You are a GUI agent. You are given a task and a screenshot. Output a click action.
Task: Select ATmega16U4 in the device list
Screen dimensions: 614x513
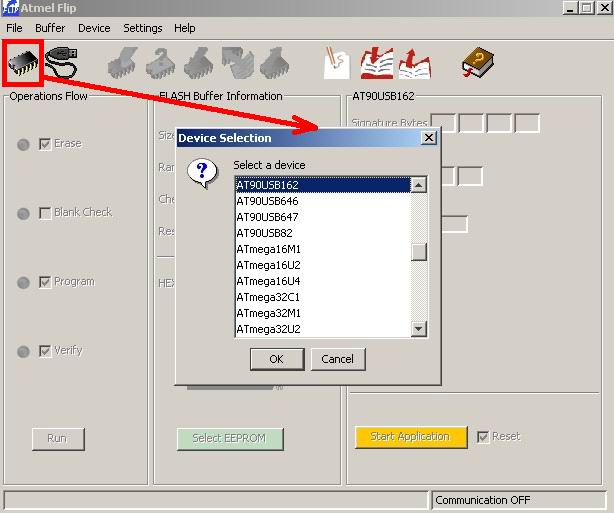[x=323, y=281]
